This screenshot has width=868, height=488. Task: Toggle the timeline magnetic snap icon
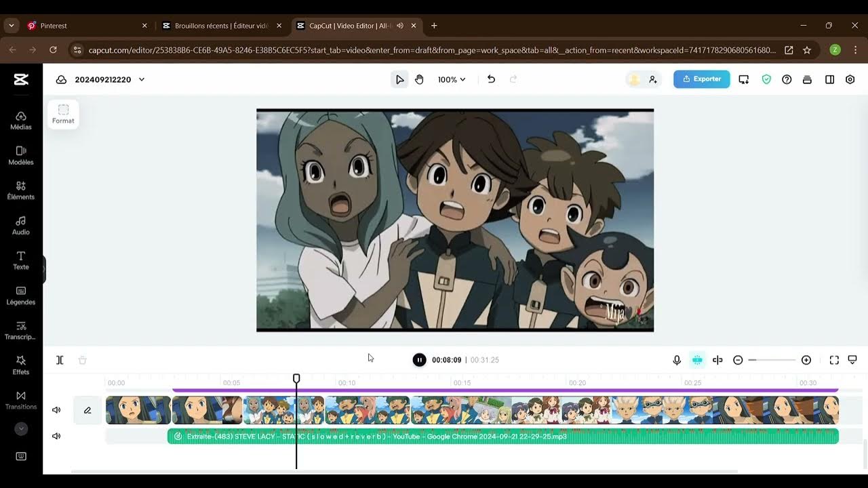(x=697, y=360)
